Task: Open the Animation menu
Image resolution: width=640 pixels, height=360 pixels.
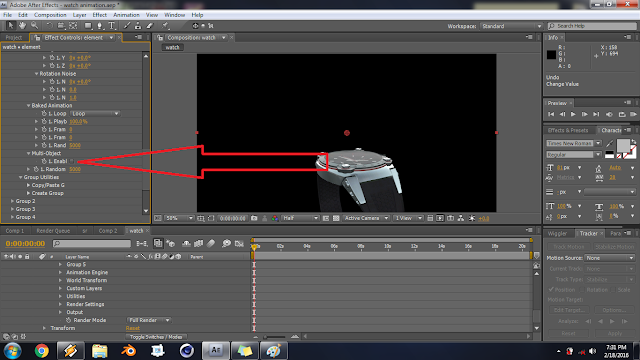Action: [x=126, y=15]
